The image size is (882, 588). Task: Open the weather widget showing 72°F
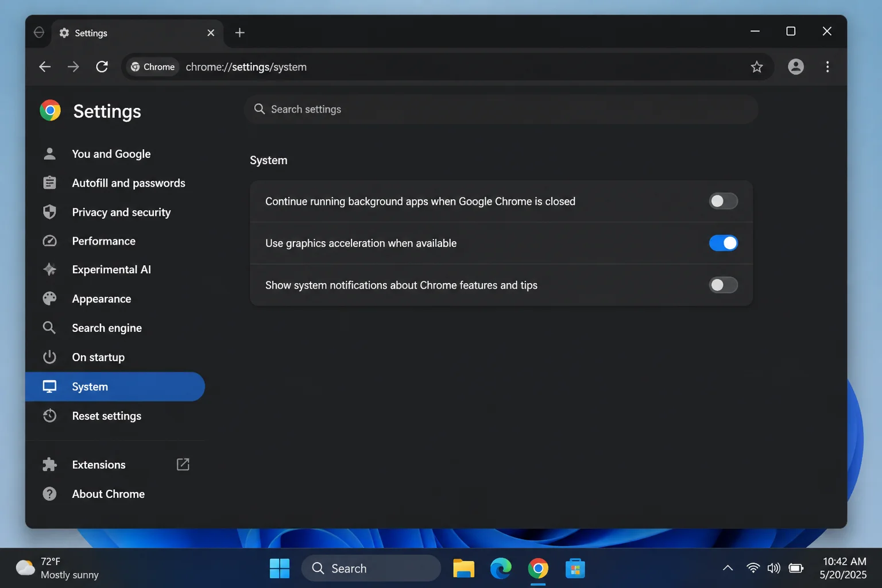57,568
